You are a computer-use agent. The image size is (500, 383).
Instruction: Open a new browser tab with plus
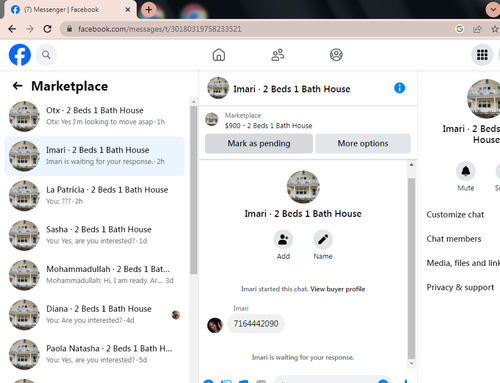click(149, 9)
